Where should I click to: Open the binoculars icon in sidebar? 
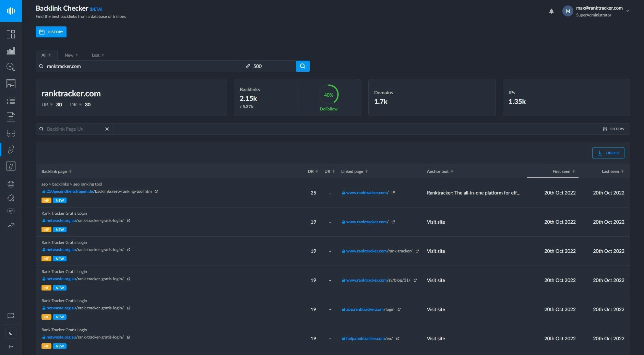11,133
